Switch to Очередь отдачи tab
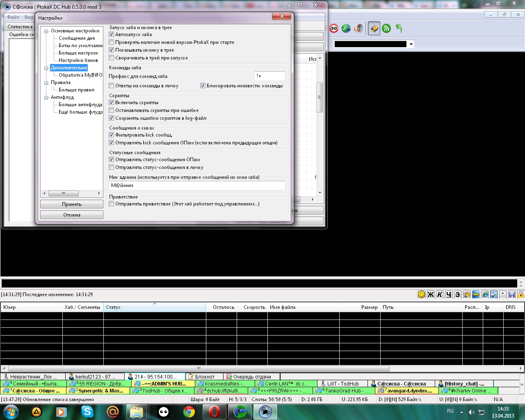 tap(252, 377)
